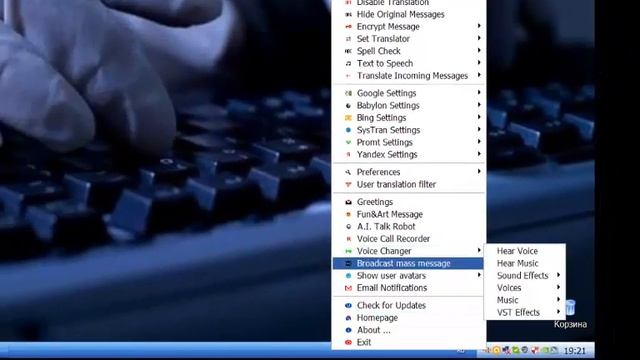
Task: Click the About ... text entry
Action: coord(373,330)
